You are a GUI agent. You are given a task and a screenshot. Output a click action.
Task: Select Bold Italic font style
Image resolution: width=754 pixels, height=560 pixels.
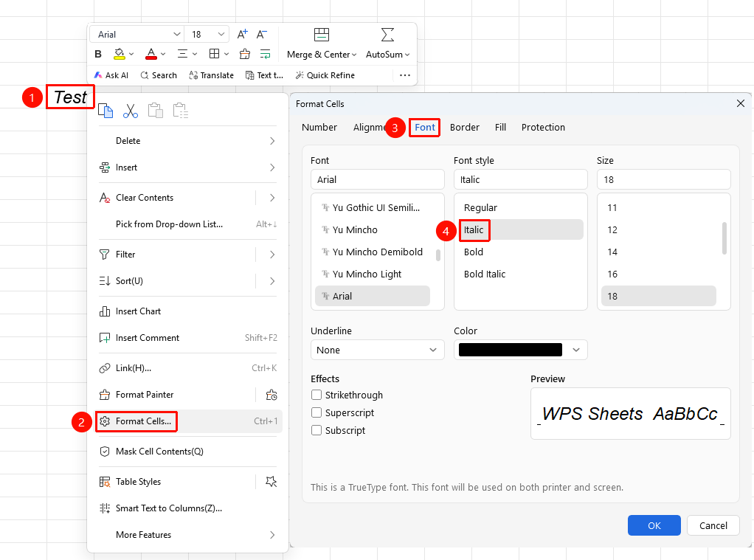485,274
